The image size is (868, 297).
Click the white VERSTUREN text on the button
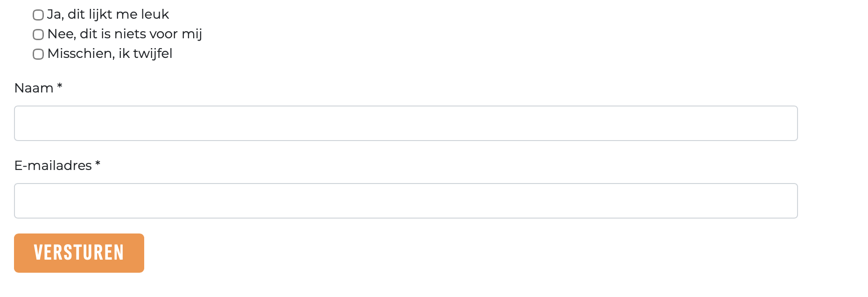pyautogui.click(x=79, y=253)
